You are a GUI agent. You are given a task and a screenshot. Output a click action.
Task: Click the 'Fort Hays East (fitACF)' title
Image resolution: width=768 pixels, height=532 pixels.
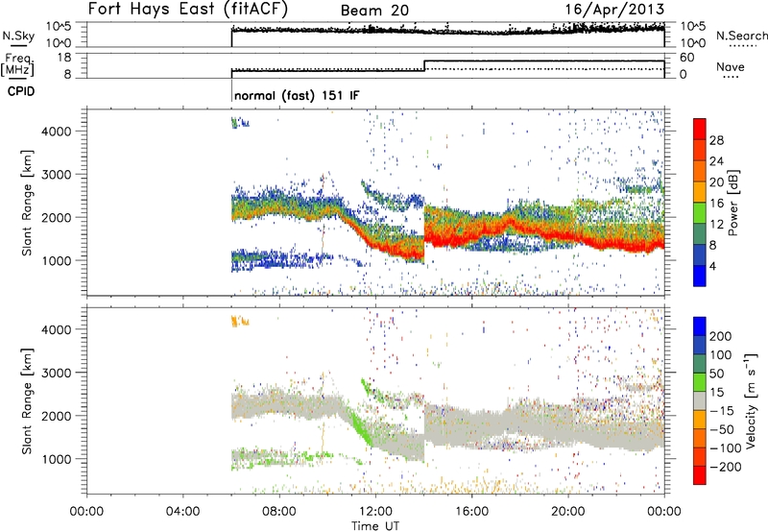[x=187, y=10]
